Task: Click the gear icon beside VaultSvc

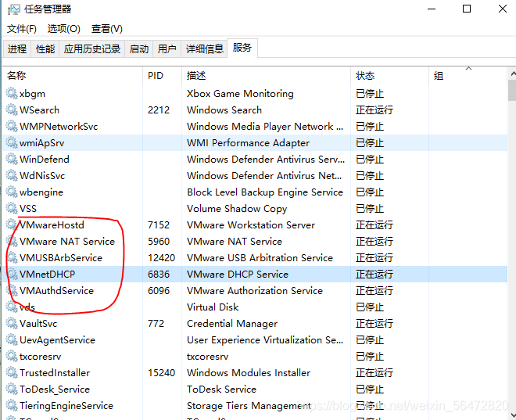Action: click(x=12, y=324)
